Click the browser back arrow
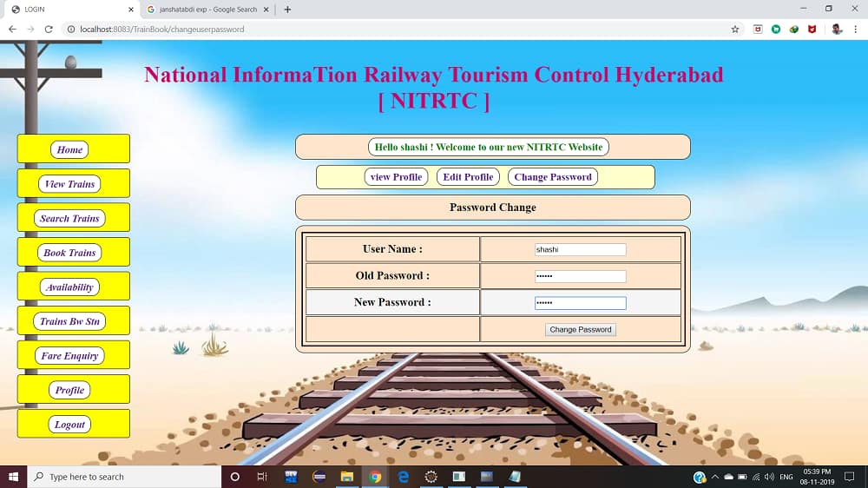The height and width of the screenshot is (488, 868). coord(12,29)
